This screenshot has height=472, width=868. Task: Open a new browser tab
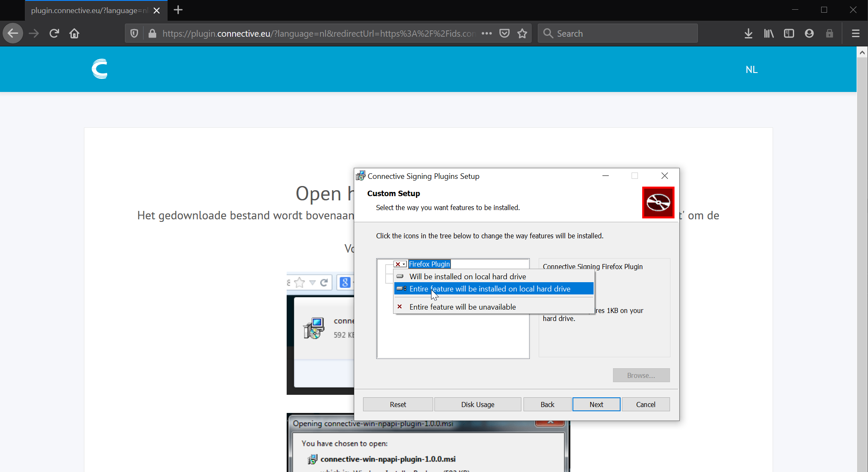point(178,10)
